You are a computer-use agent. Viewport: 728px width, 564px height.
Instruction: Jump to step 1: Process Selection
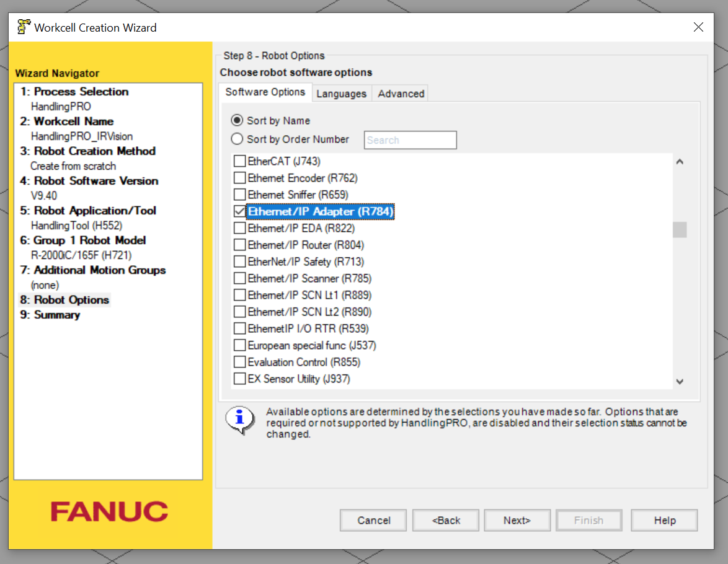[74, 92]
